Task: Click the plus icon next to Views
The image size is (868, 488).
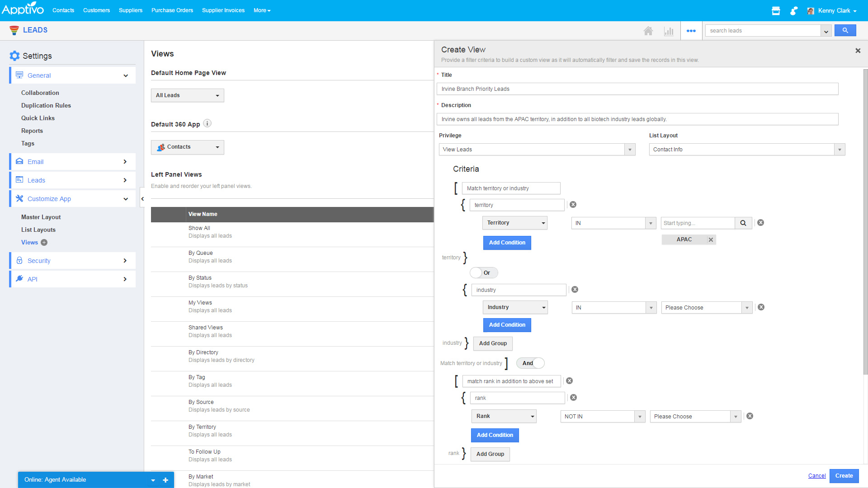Action: 44,243
